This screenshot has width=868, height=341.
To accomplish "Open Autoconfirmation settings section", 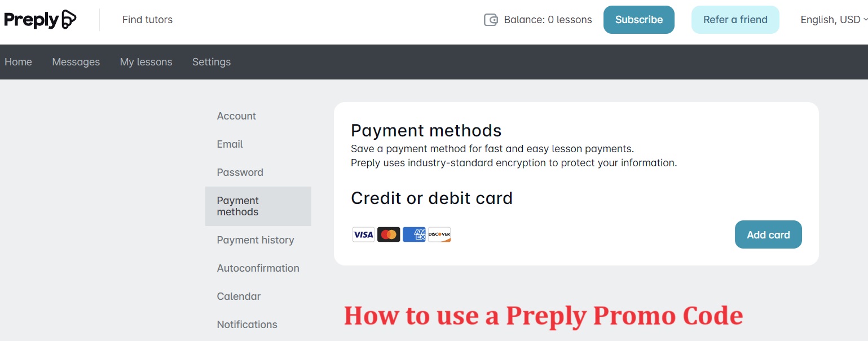I will click(x=258, y=268).
